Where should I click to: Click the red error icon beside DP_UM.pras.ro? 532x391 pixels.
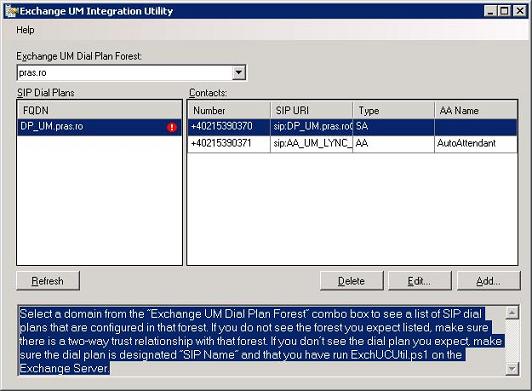(x=172, y=127)
